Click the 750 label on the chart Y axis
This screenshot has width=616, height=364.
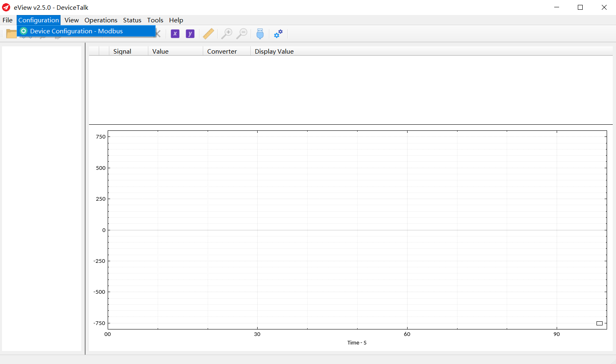coord(101,137)
